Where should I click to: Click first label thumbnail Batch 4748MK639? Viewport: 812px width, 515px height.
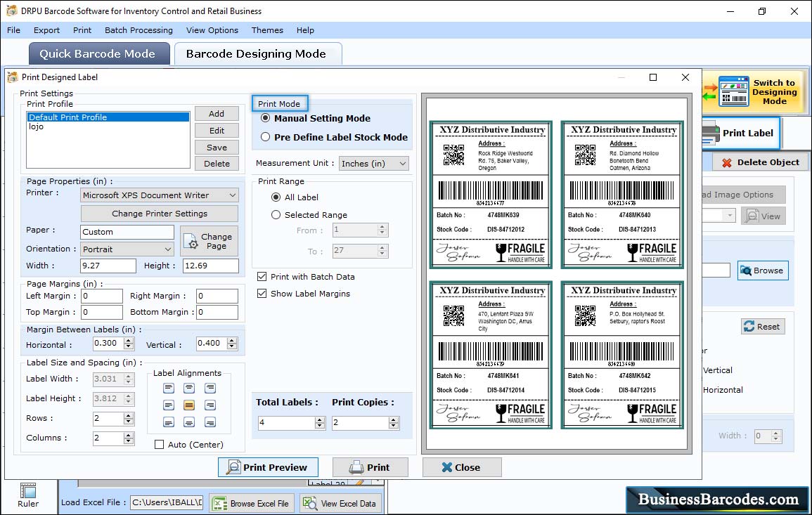491,195
